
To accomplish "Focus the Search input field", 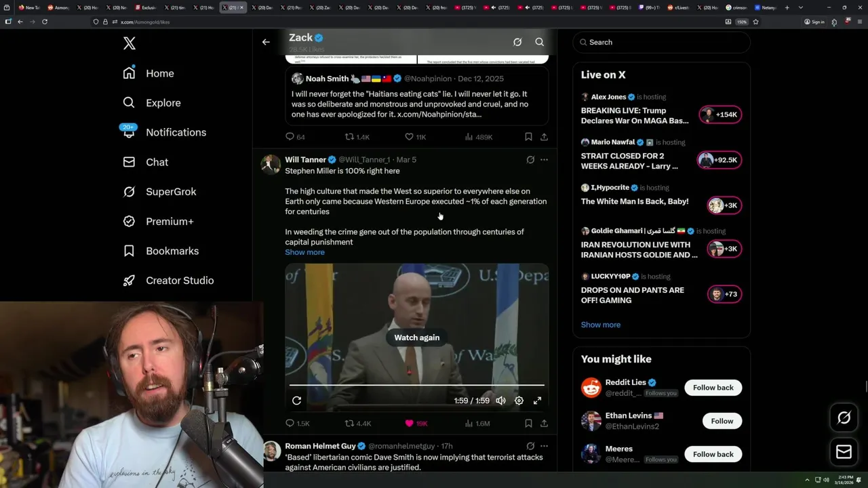I will (x=661, y=42).
